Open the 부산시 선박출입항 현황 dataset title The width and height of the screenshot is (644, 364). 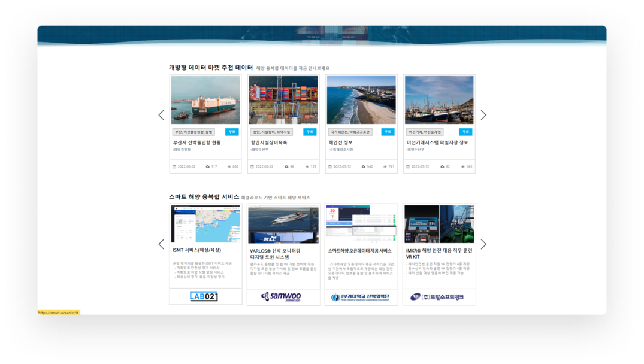pyautogui.click(x=197, y=142)
